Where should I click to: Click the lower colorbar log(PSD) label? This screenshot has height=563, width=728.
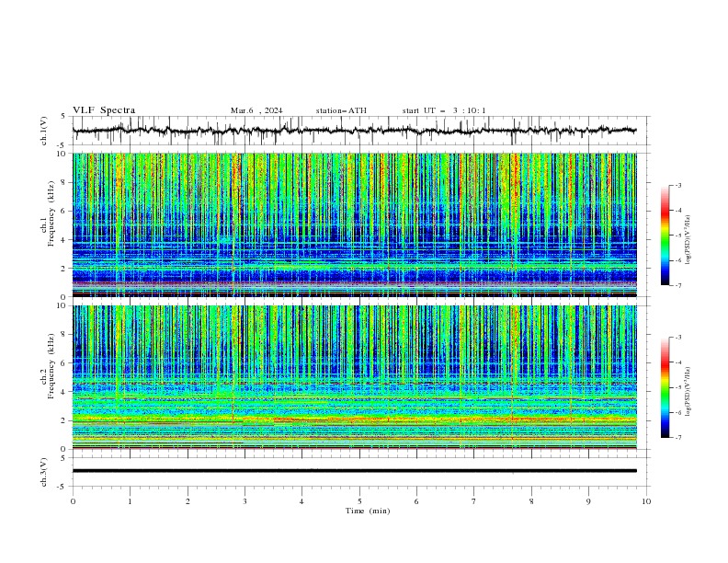coord(688,392)
